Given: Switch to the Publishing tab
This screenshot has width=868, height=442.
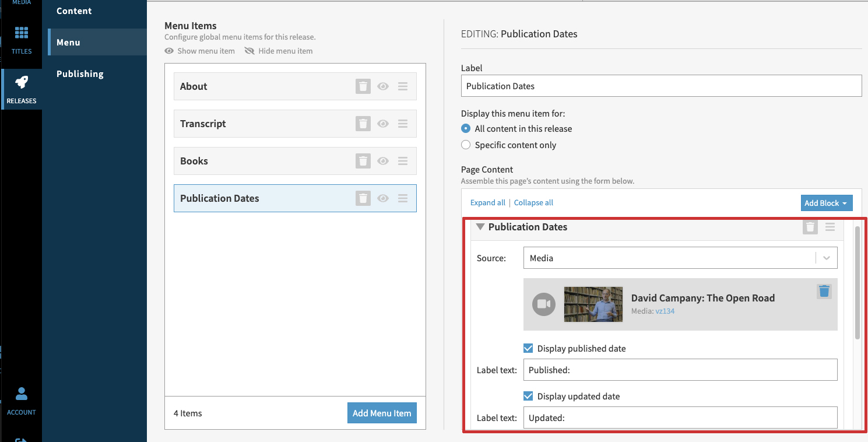Looking at the screenshot, I should click(80, 73).
